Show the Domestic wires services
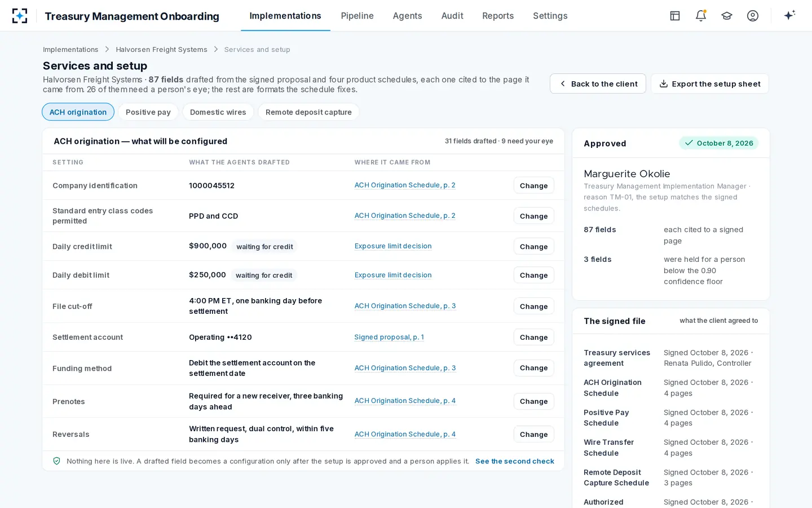 tap(218, 112)
